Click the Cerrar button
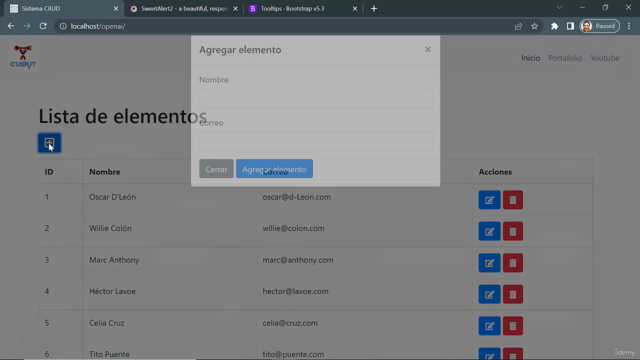Image resolution: width=640 pixels, height=360 pixels. (x=216, y=169)
